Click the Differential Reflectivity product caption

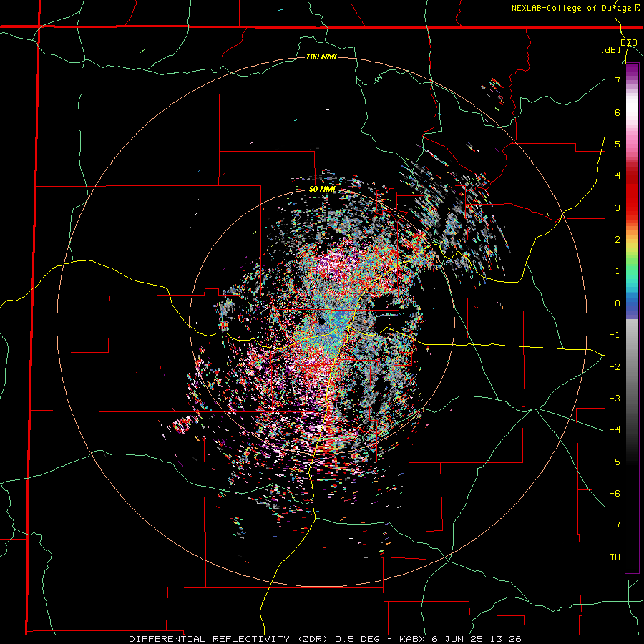click(325, 639)
